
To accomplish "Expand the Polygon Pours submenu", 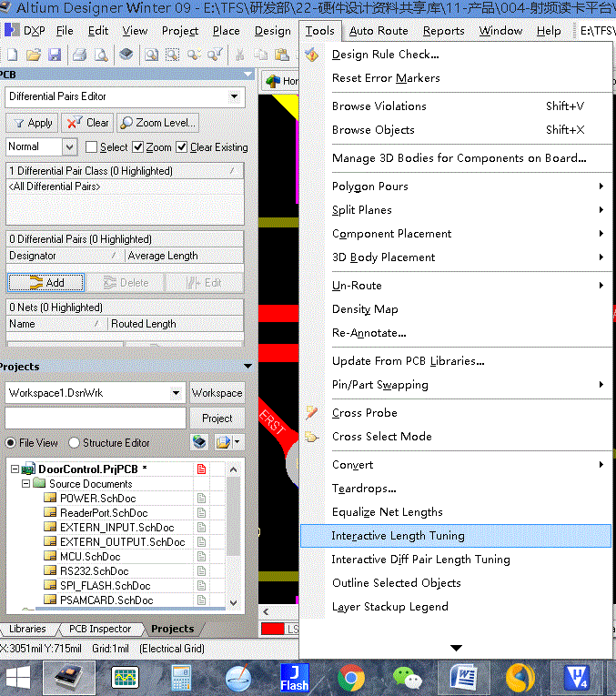I will pyautogui.click(x=601, y=186).
